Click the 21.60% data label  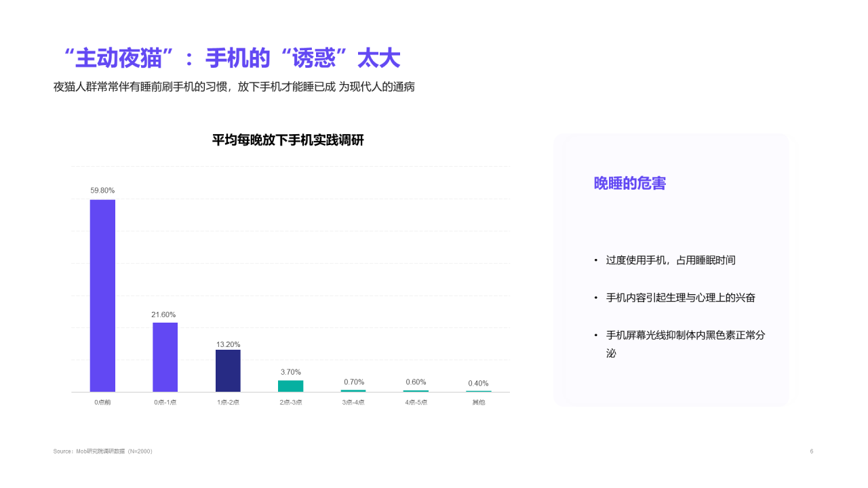(163, 314)
